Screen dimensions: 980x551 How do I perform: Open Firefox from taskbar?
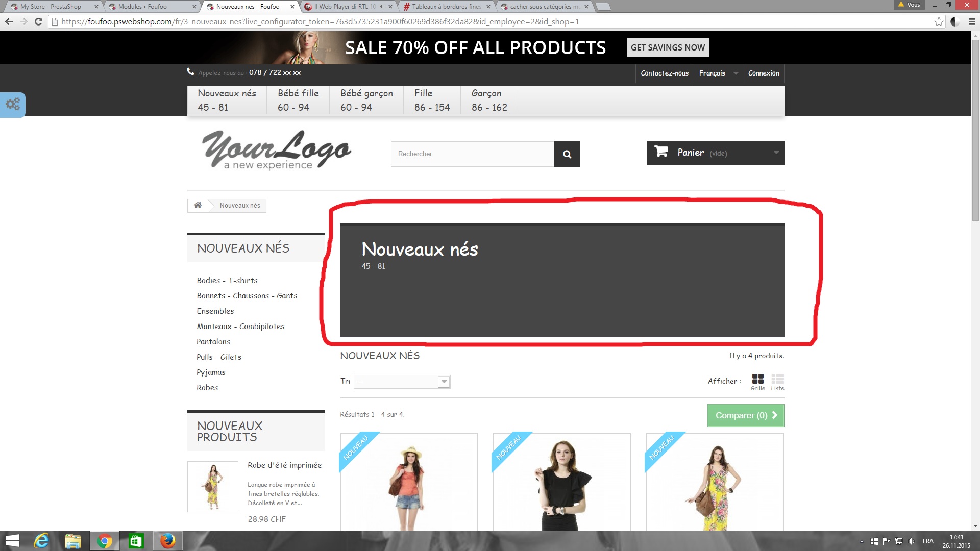167,541
